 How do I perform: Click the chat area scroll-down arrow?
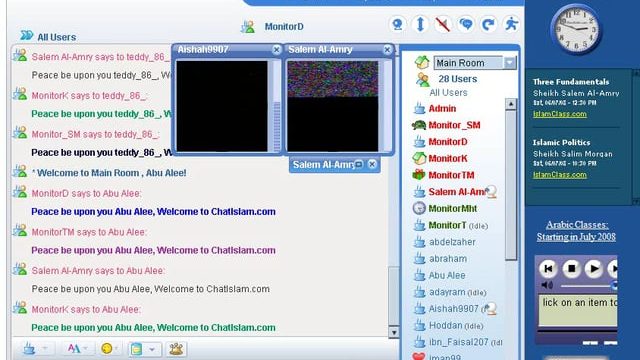(393, 332)
